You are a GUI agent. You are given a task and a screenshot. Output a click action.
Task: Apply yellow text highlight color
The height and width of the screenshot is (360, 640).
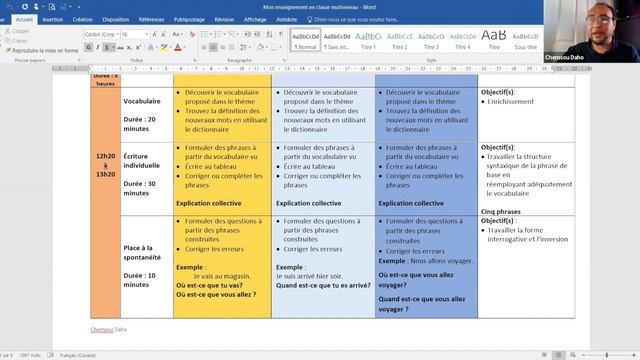(164, 48)
